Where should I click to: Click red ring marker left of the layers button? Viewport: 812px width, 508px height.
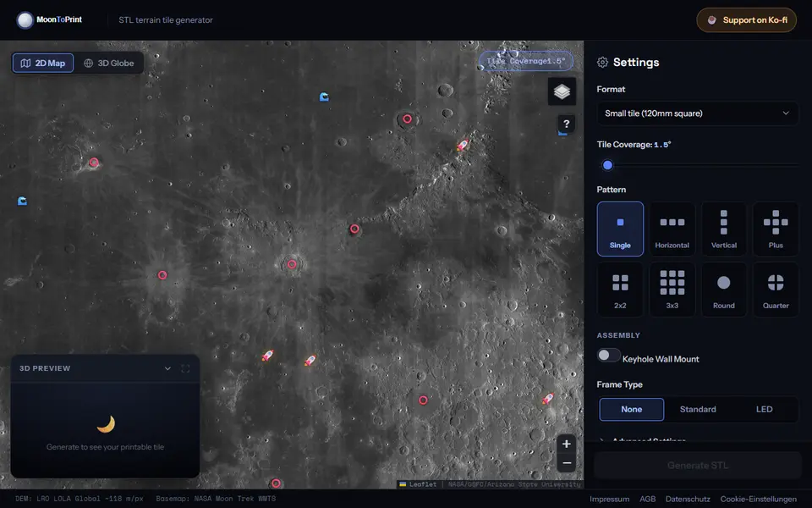click(408, 119)
